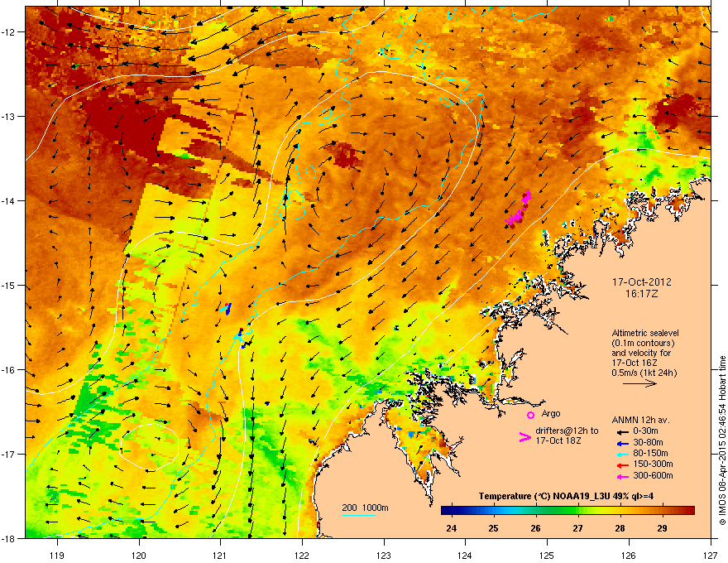Click the latitude axis label '-12'
The height and width of the screenshot is (563, 728).
[x=8, y=32]
